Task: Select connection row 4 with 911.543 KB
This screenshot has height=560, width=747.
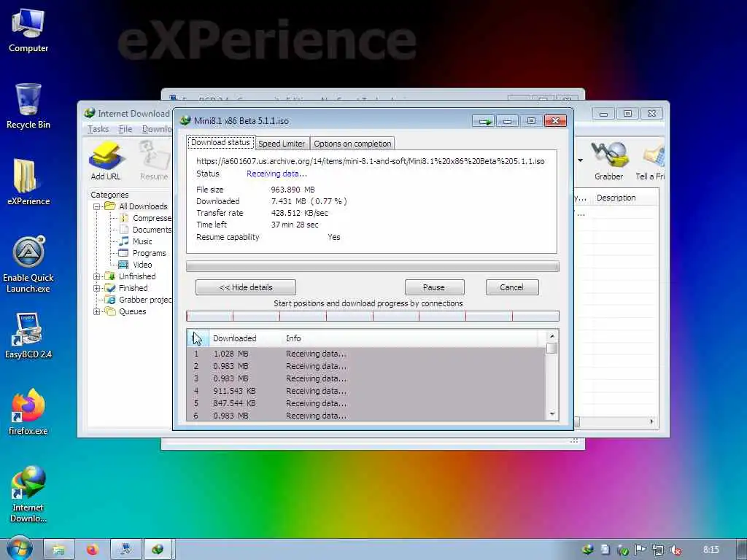Action: [x=366, y=391]
